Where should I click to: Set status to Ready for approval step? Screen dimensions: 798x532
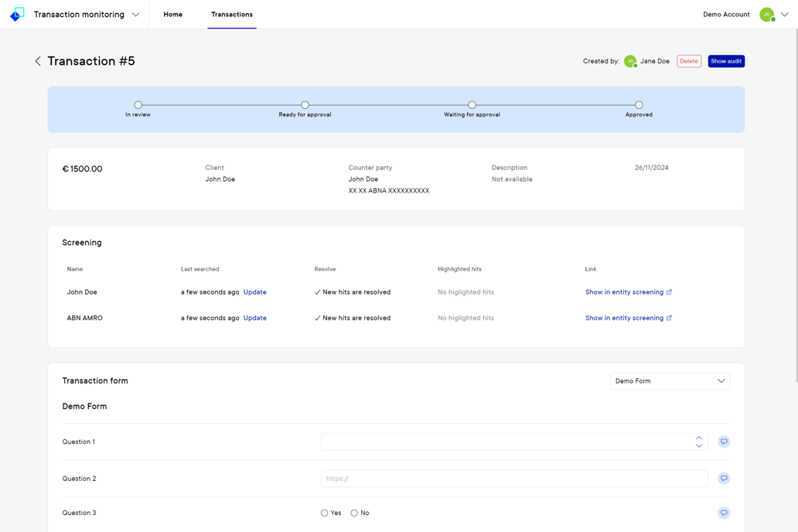pos(305,105)
